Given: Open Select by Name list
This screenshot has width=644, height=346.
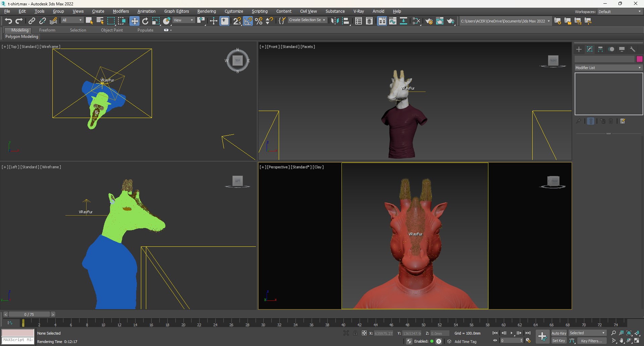Looking at the screenshot, I should click(100, 21).
